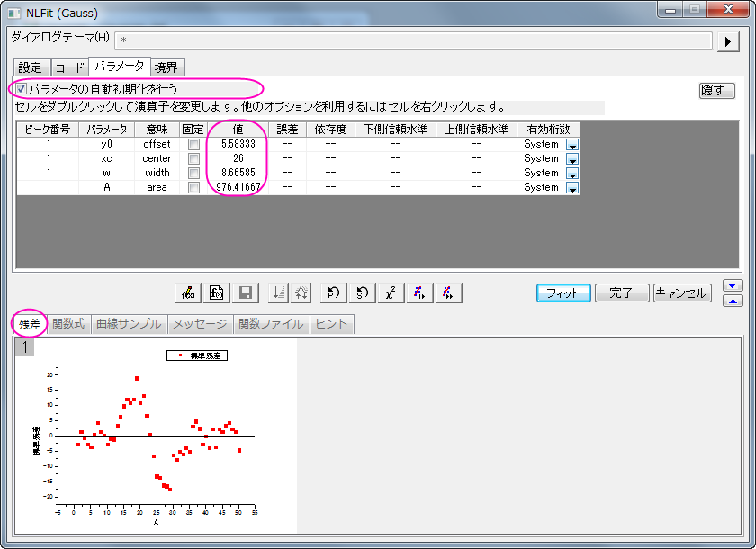Click the xc value cell 26
756x549 pixels.
pyautogui.click(x=238, y=158)
